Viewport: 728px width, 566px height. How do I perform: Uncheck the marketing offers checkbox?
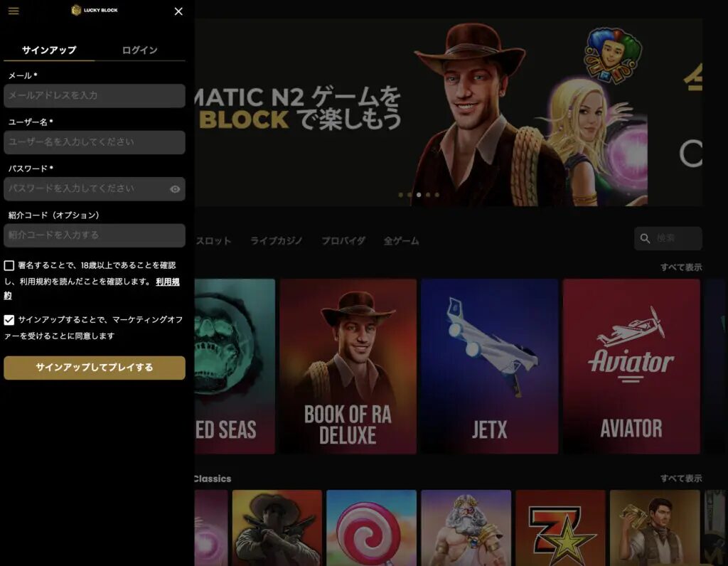click(x=9, y=320)
